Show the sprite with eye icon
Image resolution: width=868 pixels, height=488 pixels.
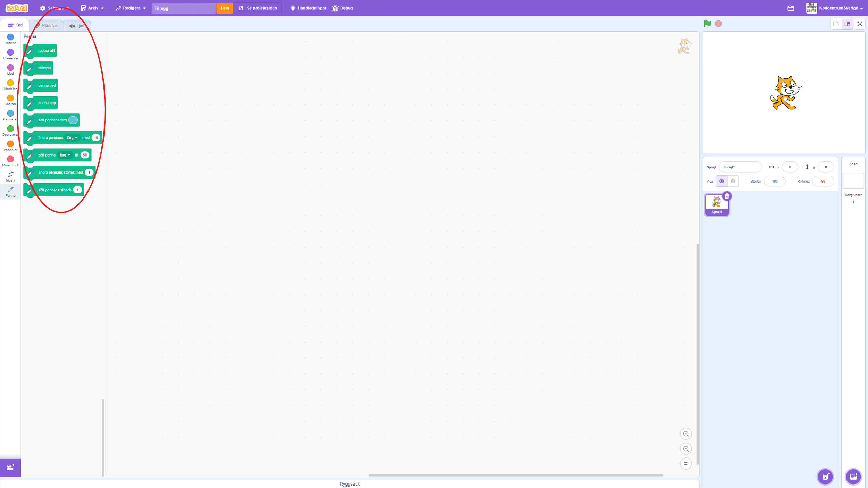point(721,181)
